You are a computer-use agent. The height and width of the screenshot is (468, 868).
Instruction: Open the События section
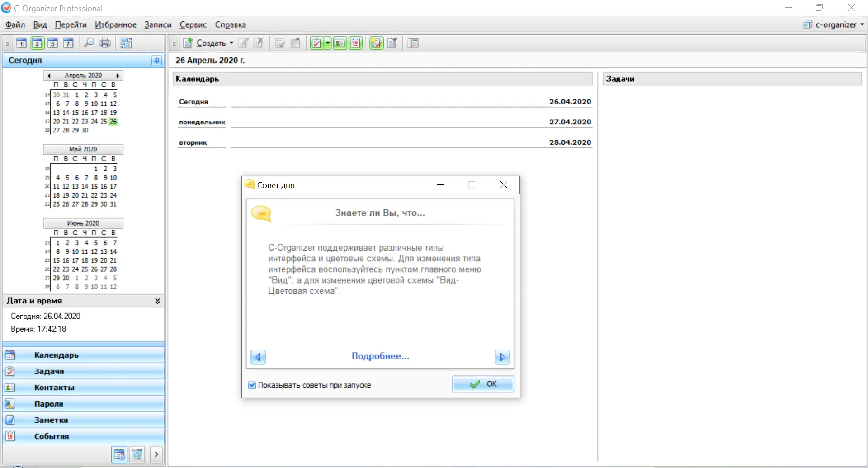[84, 436]
